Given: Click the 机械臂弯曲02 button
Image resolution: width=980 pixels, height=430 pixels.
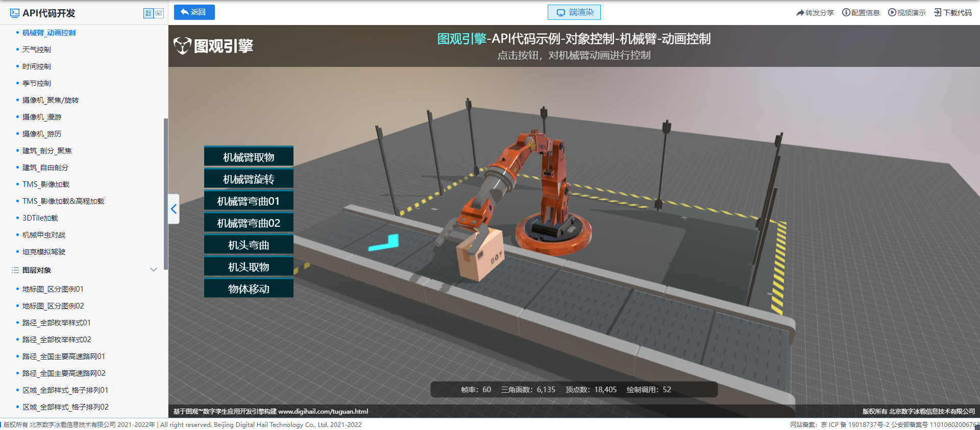Looking at the screenshot, I should (249, 223).
